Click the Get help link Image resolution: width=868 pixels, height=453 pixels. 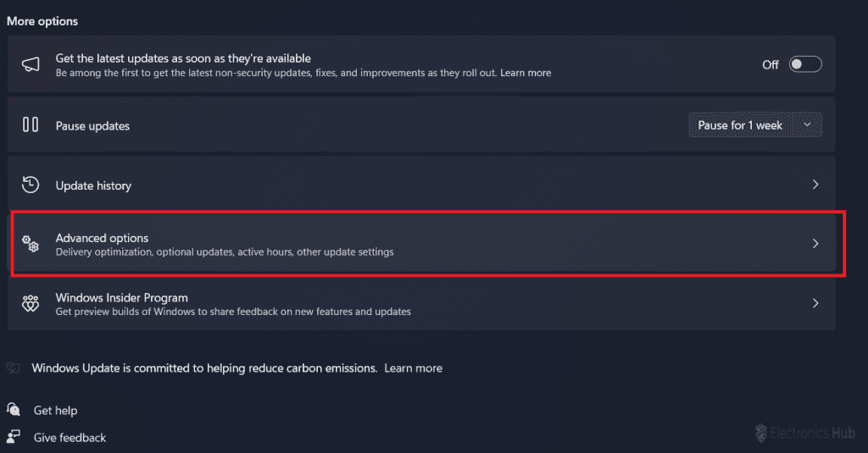click(x=55, y=411)
